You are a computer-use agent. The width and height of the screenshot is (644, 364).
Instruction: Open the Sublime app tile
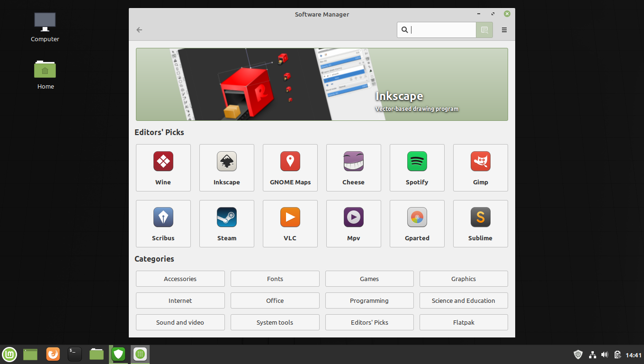click(481, 224)
